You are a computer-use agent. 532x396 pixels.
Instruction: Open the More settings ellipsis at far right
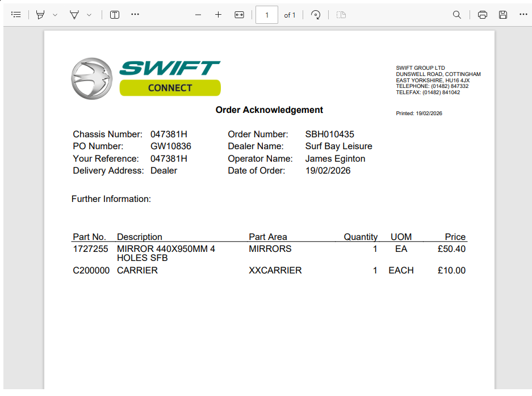(x=523, y=14)
